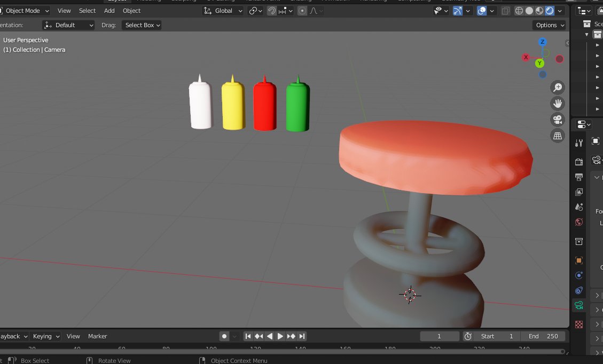Select Wireframe viewport shading
Viewport: 603px width, 364px height.
pos(519,11)
